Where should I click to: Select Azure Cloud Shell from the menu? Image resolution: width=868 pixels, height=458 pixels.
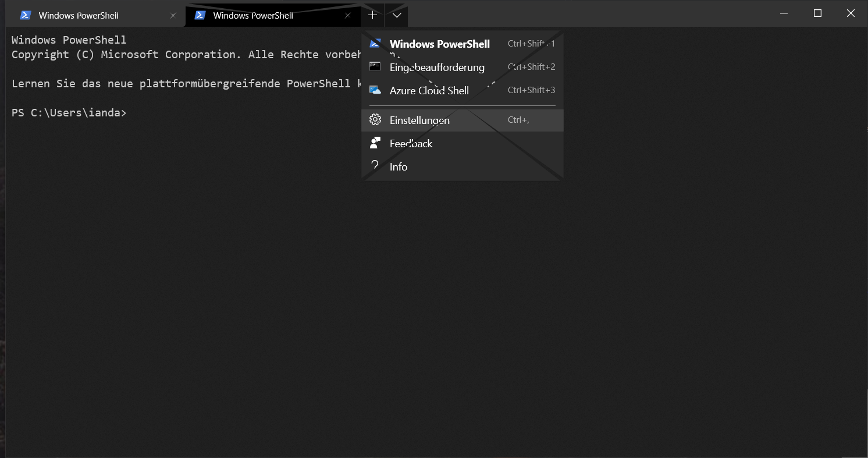coord(429,90)
